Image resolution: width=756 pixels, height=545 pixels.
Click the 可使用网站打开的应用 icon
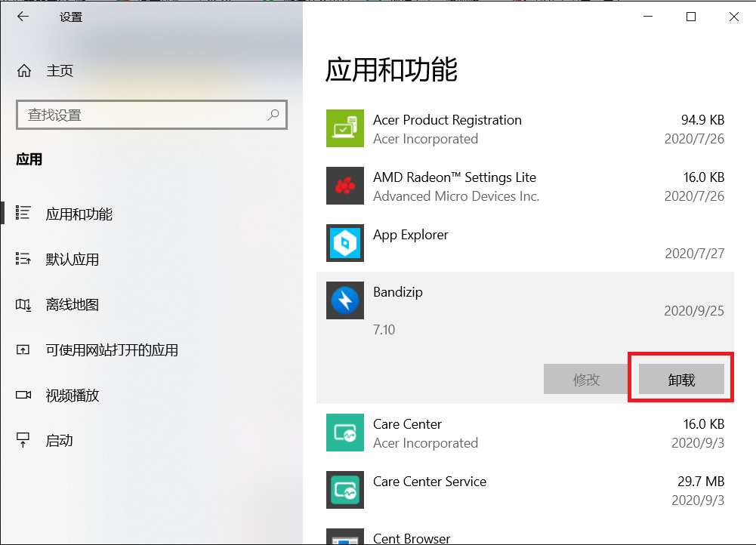coord(23,349)
